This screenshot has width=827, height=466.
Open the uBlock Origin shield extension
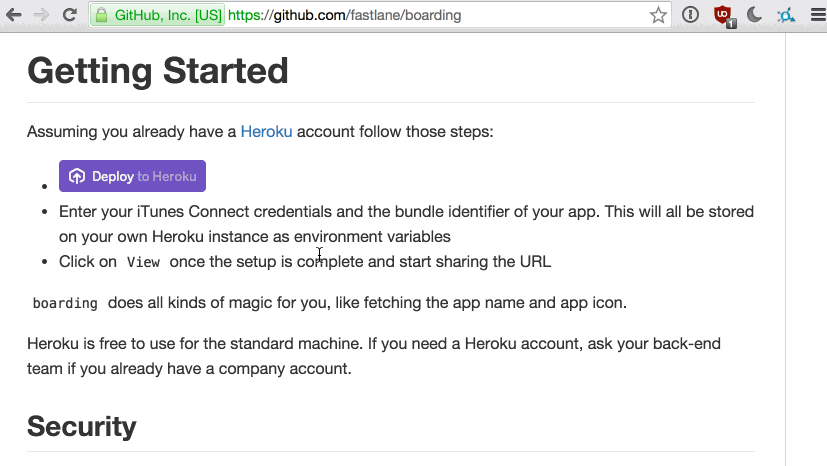[724, 16]
